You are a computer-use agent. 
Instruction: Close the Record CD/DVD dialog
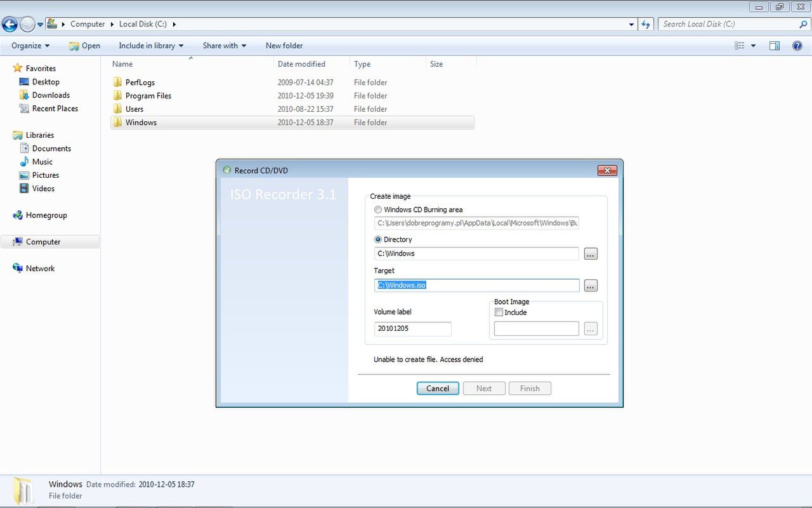pos(607,170)
